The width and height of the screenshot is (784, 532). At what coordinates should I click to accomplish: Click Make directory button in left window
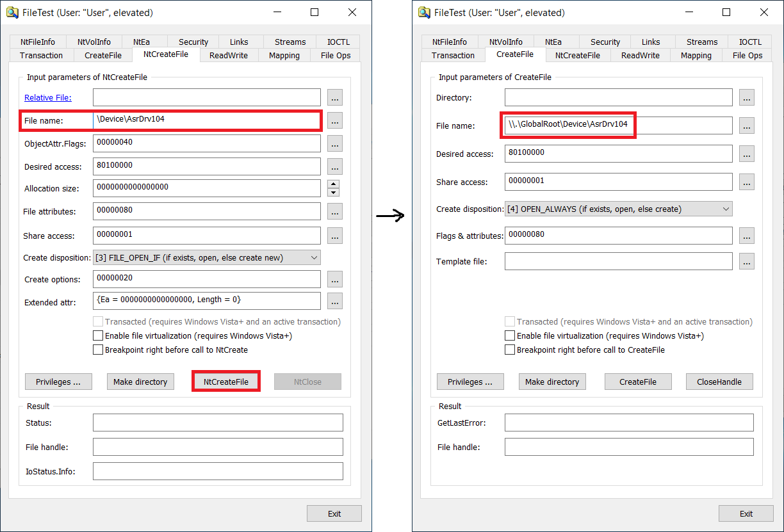[140, 382]
